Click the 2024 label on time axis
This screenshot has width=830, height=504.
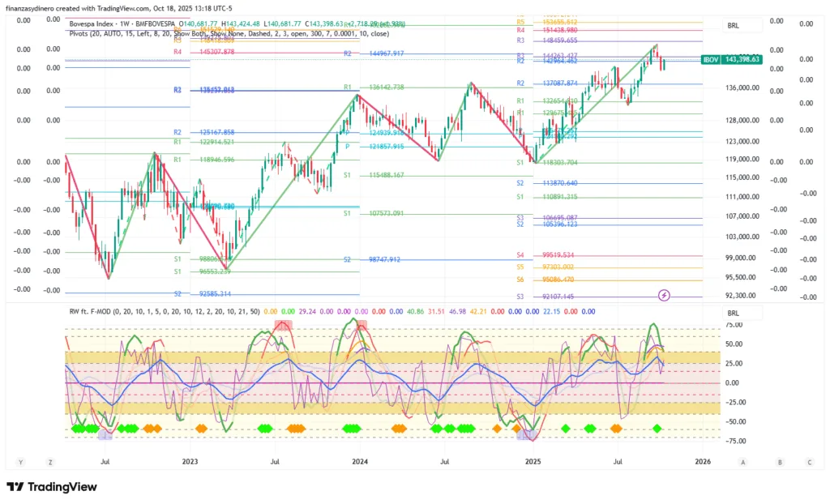click(x=360, y=462)
